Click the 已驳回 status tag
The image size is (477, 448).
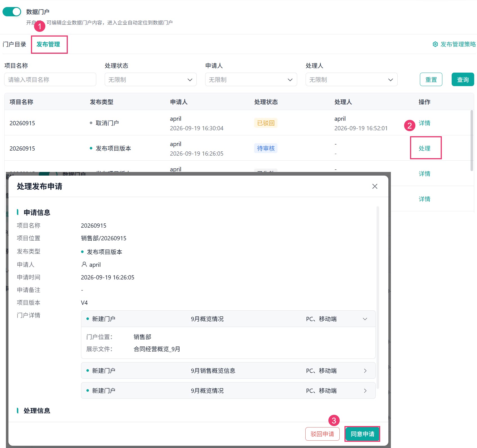266,123
